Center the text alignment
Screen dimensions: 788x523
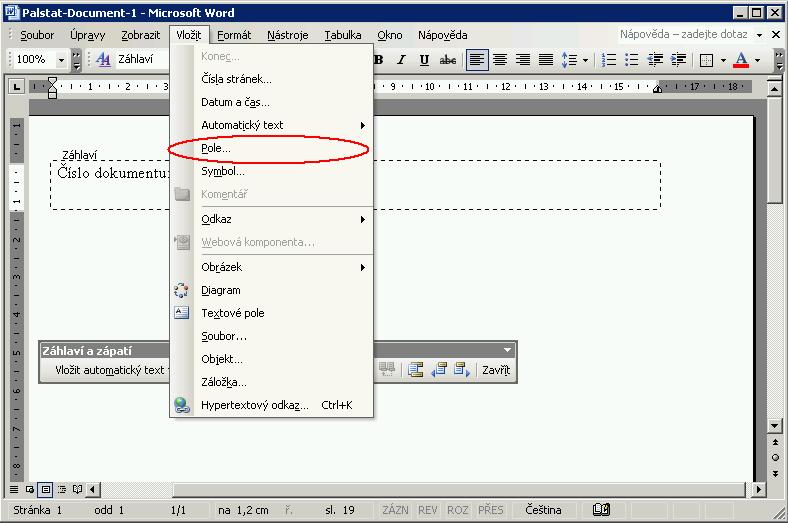[500, 60]
